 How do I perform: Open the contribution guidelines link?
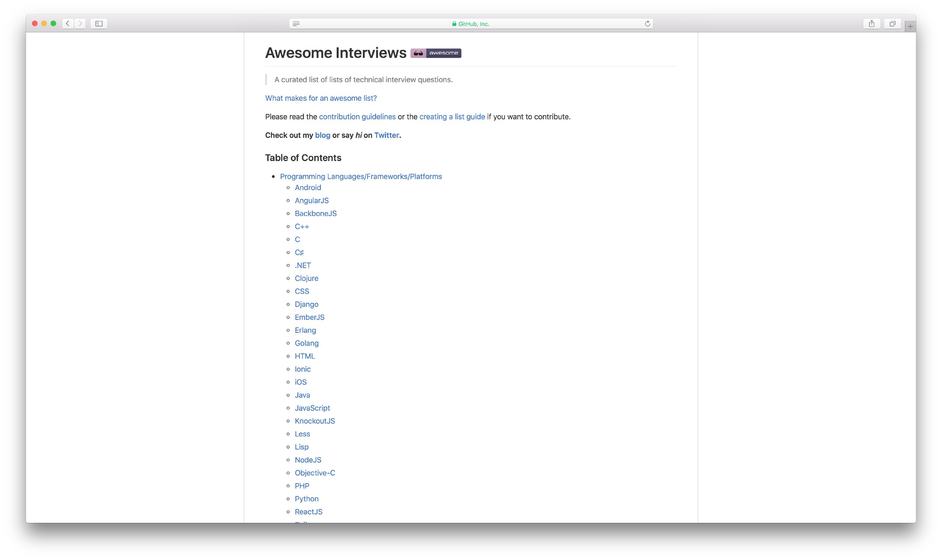tap(357, 117)
